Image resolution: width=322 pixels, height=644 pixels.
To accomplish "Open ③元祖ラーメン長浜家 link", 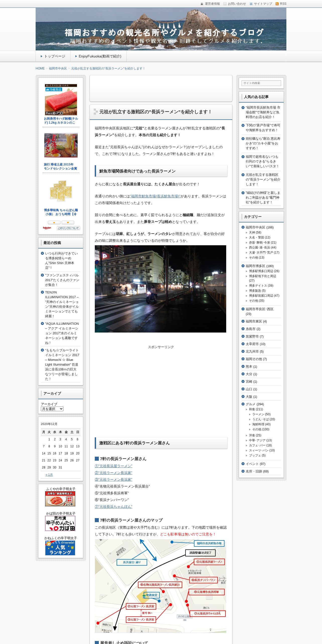I will [113, 479].
